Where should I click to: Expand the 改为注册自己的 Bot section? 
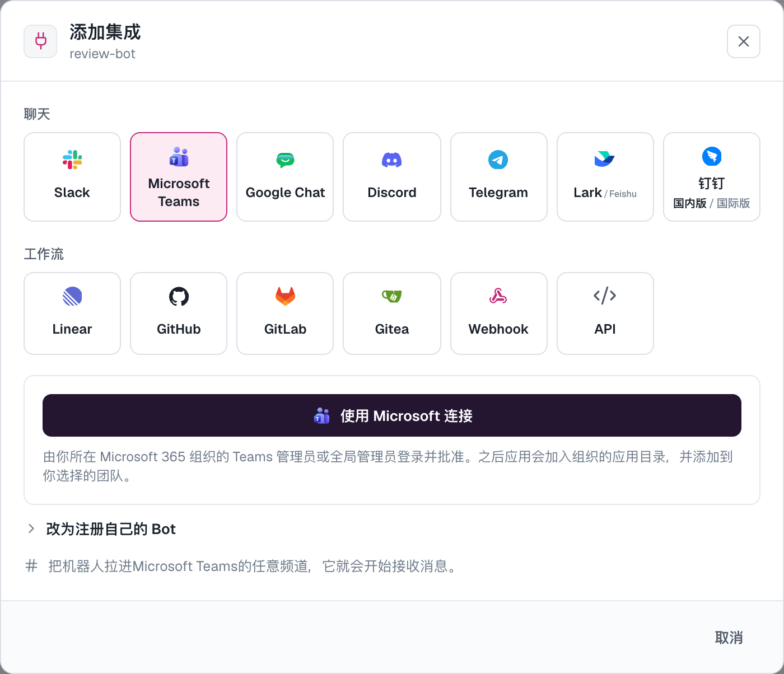(102, 529)
